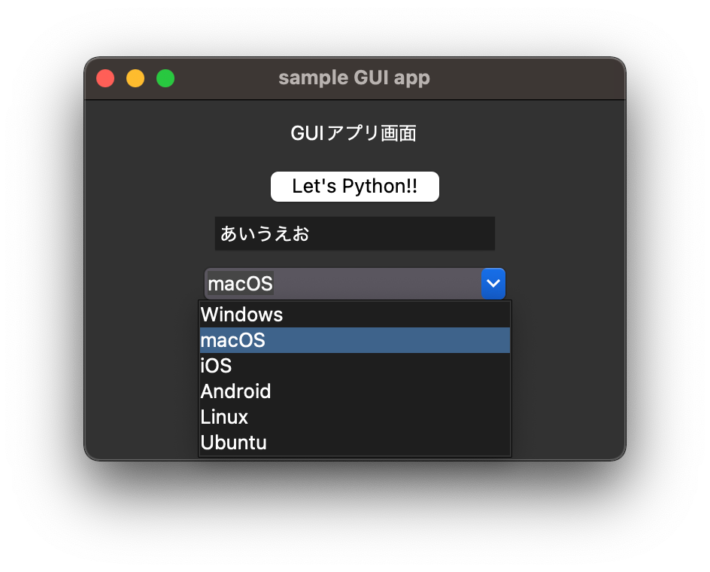Screen dimensions: 710x572
Task: Click the selected macOS text in combobox
Action: pos(240,284)
